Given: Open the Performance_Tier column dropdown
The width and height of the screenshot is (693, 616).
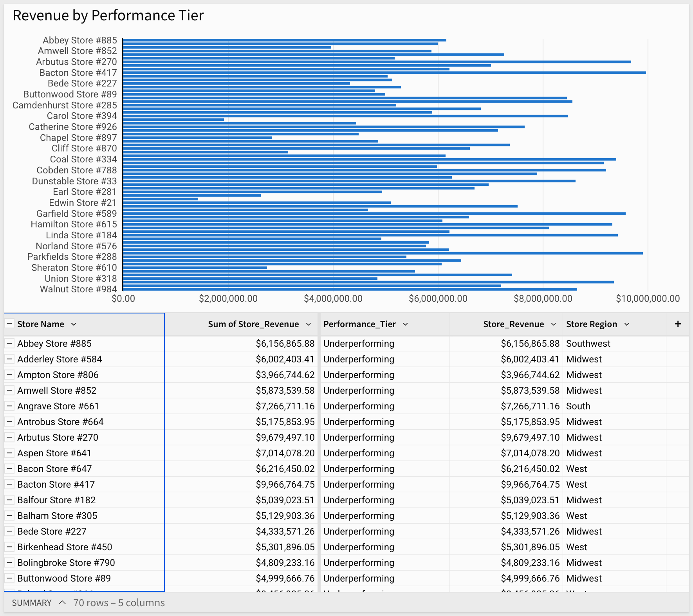Looking at the screenshot, I should tap(405, 324).
